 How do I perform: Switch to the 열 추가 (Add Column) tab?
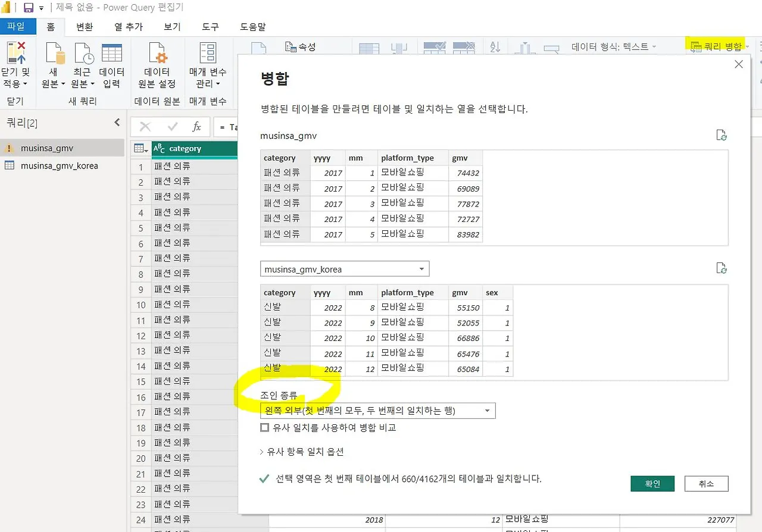(129, 27)
